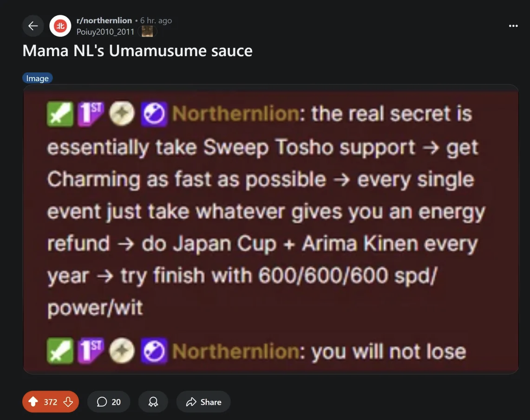This screenshot has width=530, height=420.
Task: Click the gold star badge in second message
Action: pyautogui.click(x=122, y=350)
